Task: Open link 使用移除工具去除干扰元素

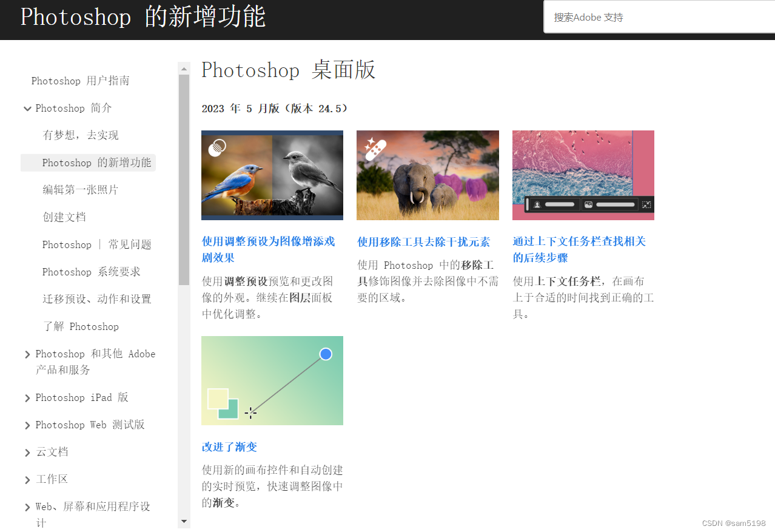Action: pyautogui.click(x=423, y=242)
